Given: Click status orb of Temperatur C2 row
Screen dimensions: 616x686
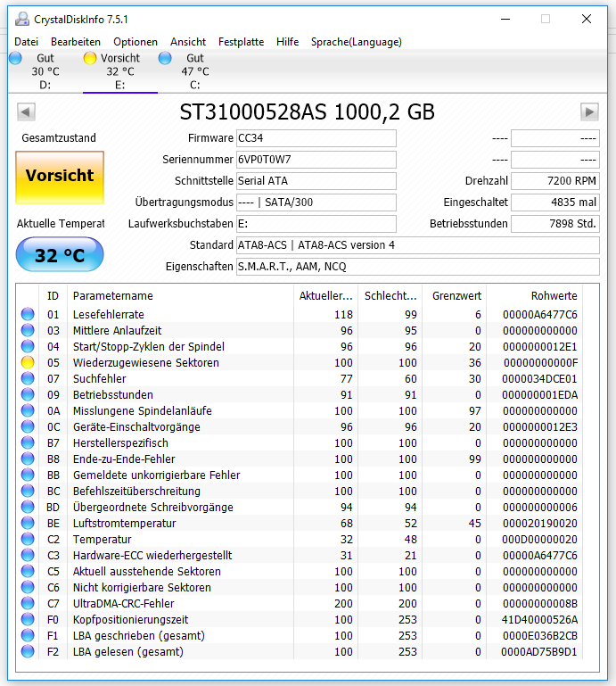Looking at the screenshot, I should click(x=28, y=539).
